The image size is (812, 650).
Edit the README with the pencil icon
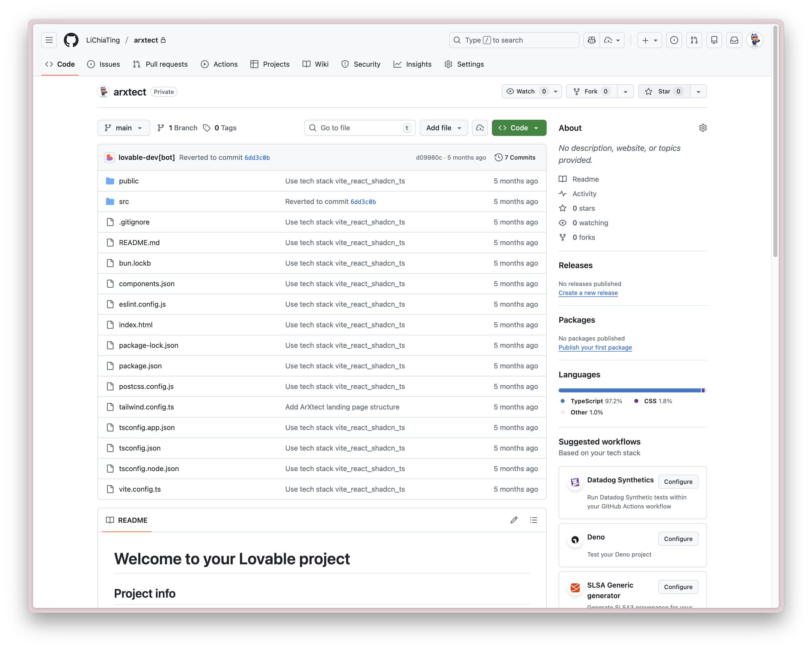point(514,520)
